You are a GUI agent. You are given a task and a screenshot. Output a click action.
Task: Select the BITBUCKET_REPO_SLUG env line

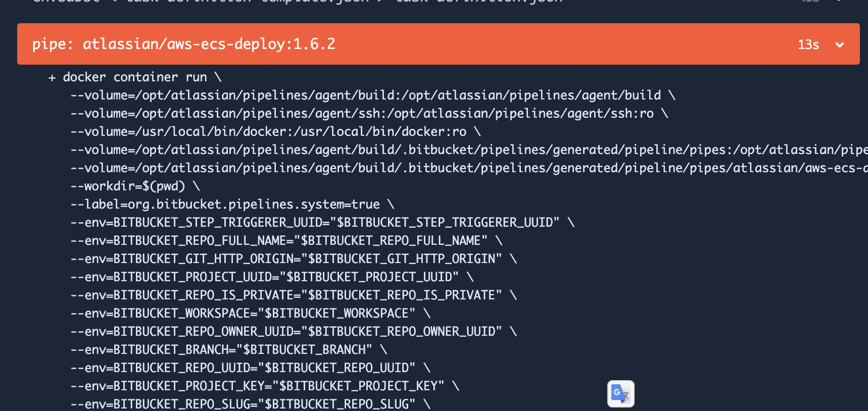pyautogui.click(x=251, y=404)
